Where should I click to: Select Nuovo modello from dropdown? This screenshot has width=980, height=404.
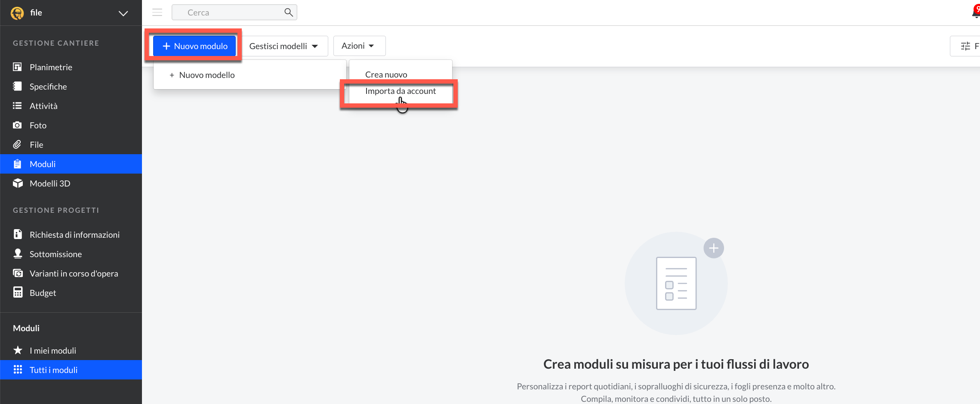206,75
